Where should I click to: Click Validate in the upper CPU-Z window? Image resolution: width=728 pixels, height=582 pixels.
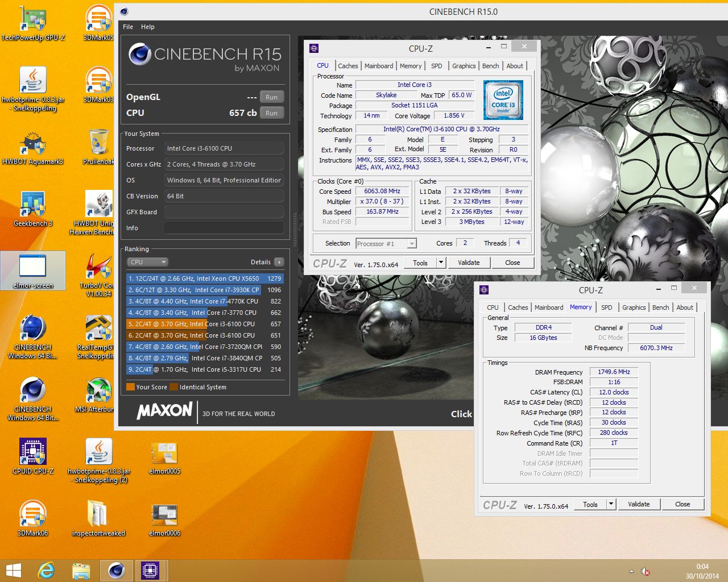[x=469, y=263]
